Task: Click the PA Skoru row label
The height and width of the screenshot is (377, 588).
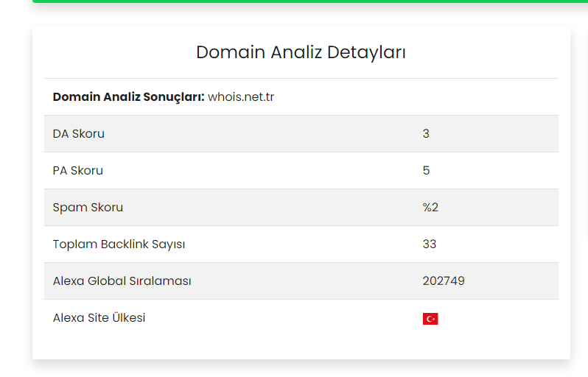Action: (78, 171)
